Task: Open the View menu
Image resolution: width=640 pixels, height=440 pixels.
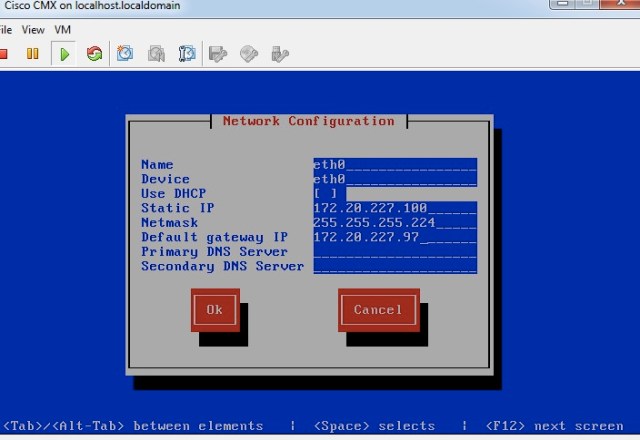Action: (33, 29)
